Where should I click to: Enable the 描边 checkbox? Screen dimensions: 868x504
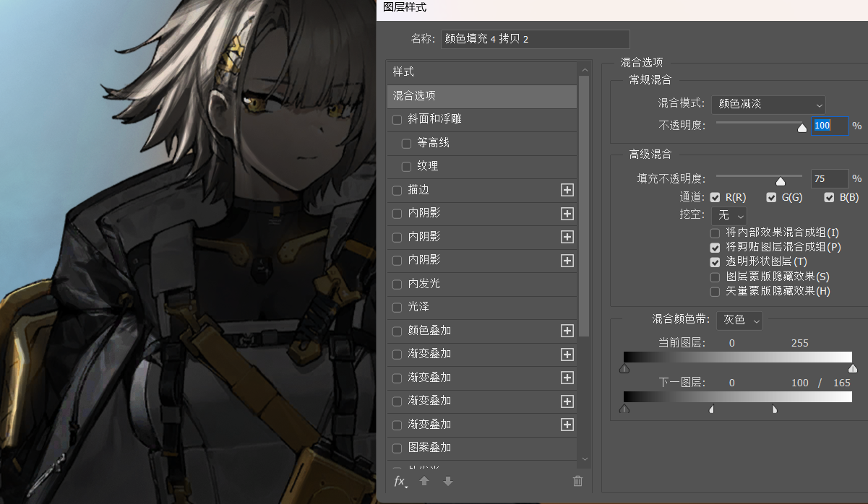coord(397,190)
